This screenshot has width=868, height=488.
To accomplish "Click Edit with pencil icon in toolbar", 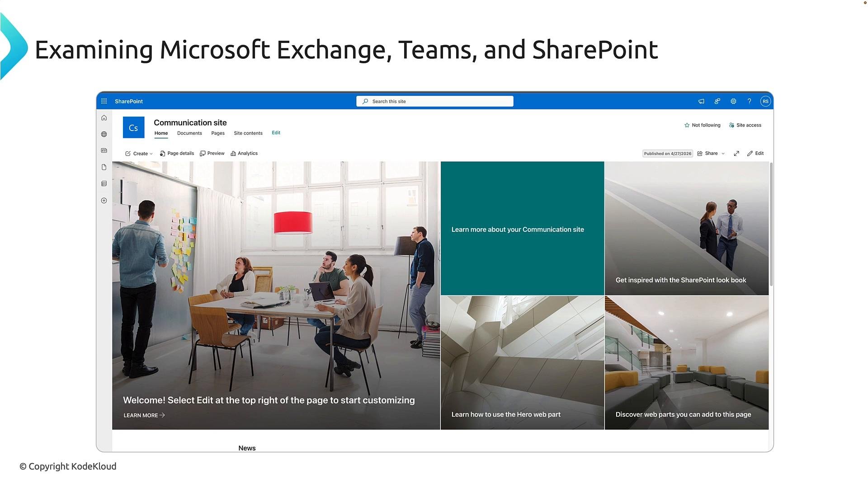I will 755,154.
